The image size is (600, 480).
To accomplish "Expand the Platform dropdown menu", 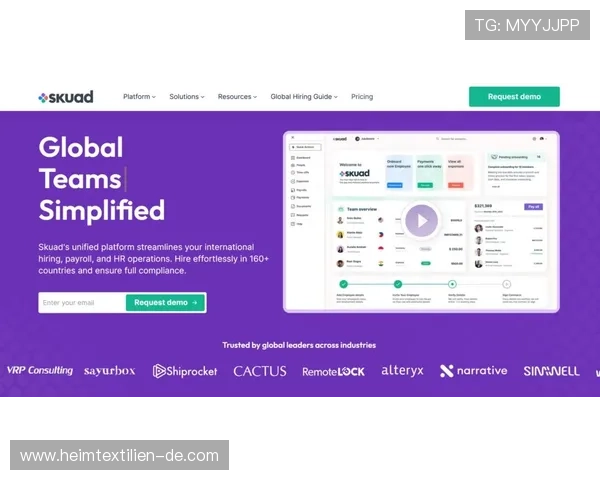I will point(139,97).
